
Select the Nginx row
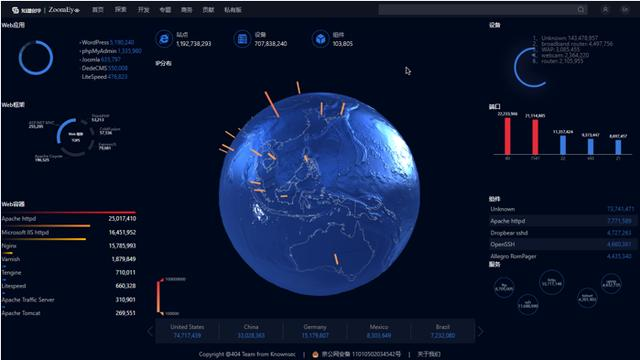69,246
